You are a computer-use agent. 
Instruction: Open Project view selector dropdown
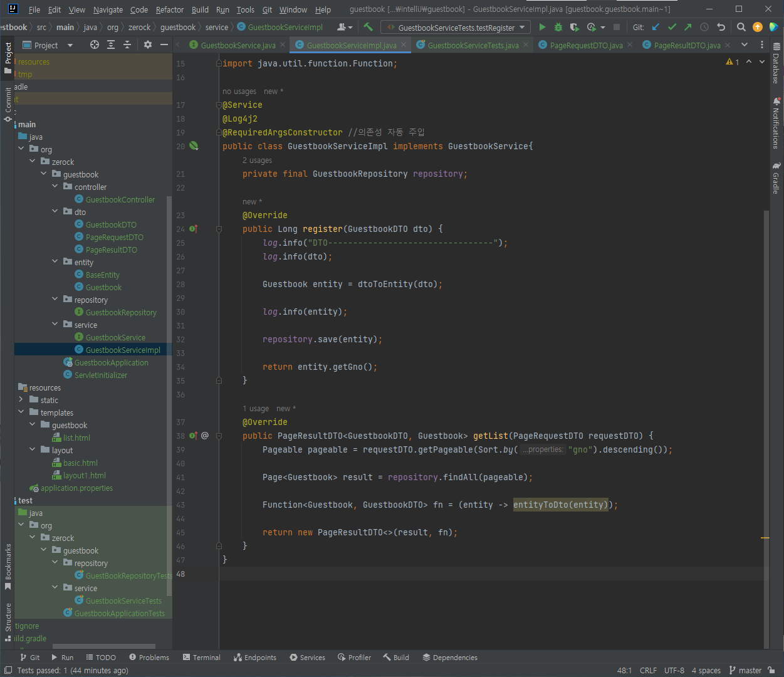tap(48, 45)
